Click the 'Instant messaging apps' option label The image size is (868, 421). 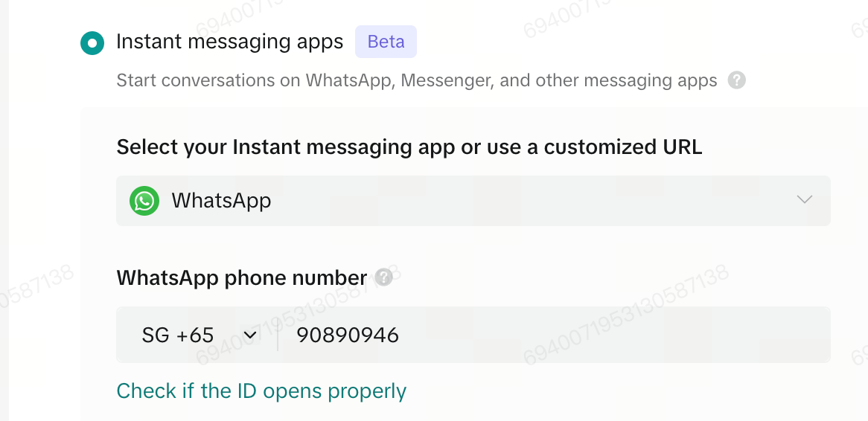coord(230,42)
